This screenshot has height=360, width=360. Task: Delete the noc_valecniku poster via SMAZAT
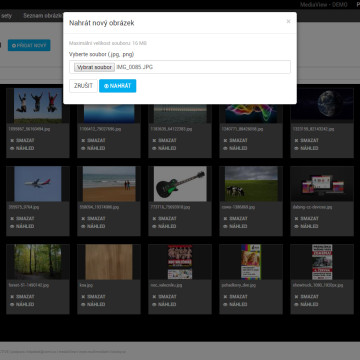click(x=164, y=296)
